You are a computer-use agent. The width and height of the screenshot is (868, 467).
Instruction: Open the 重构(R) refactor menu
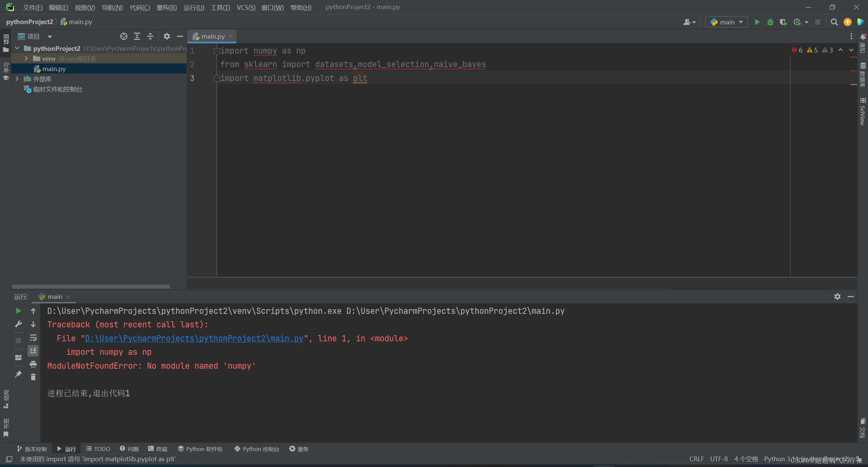167,7
